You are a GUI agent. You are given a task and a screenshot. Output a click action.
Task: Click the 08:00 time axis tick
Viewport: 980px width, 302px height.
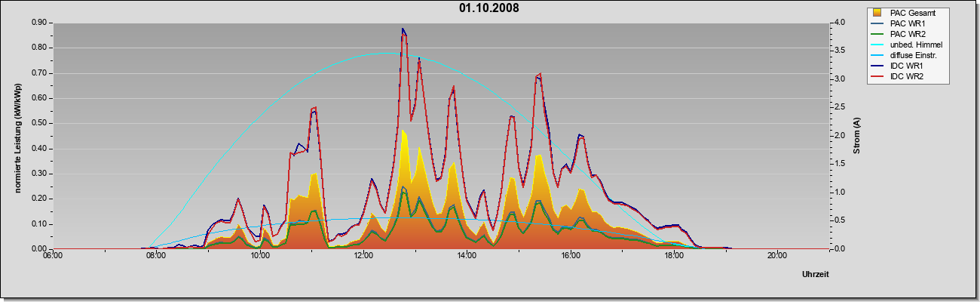click(155, 255)
